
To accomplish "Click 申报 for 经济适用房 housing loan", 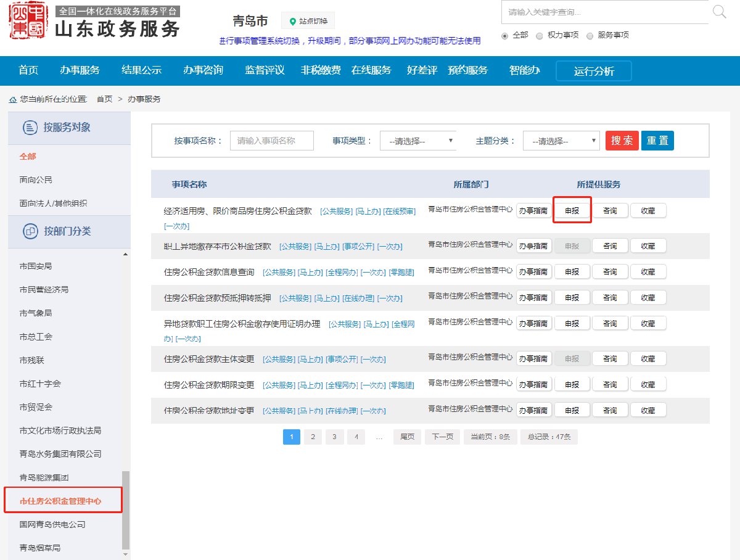I will coord(572,210).
